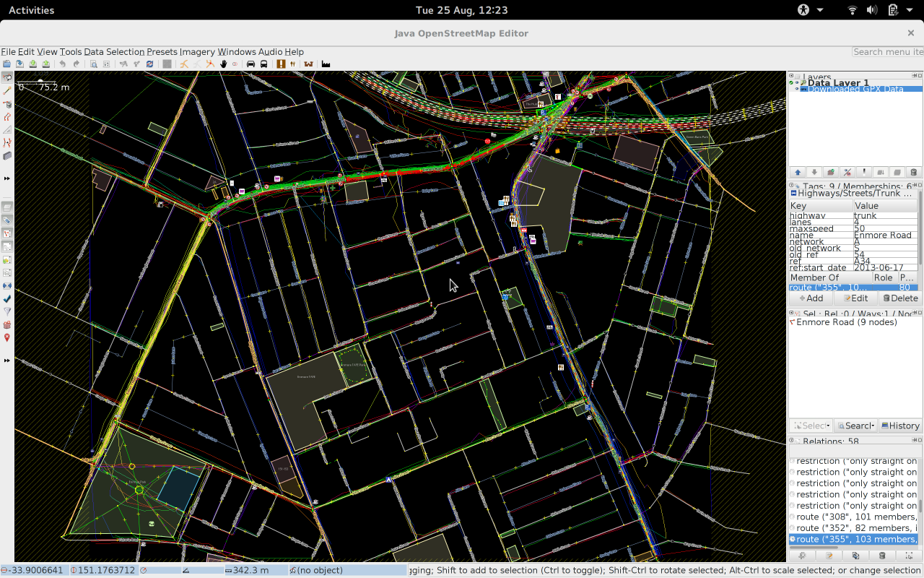Activate the select and move objects tool
The width and height of the screenshot is (924, 578).
7,77
